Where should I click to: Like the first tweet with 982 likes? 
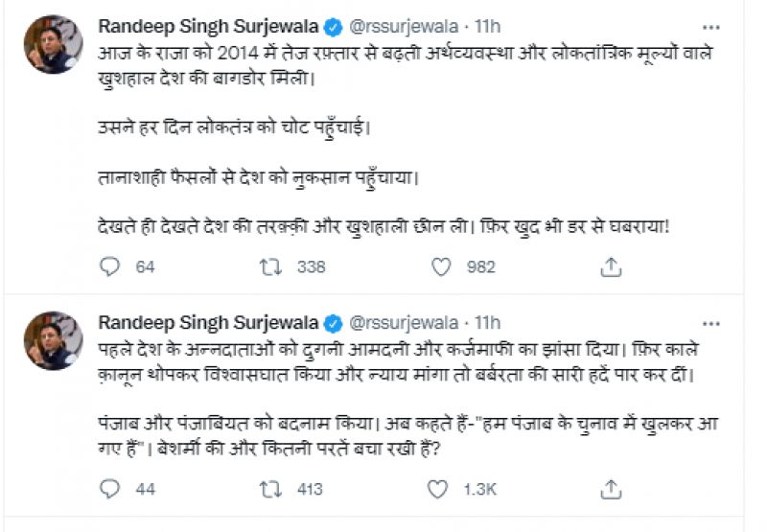440,267
